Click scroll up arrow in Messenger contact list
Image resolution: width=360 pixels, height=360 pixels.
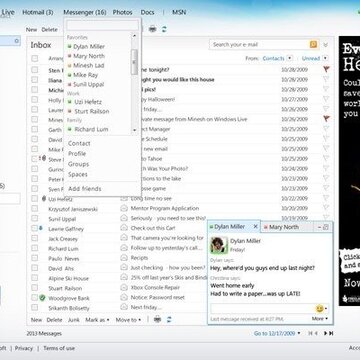134,35
